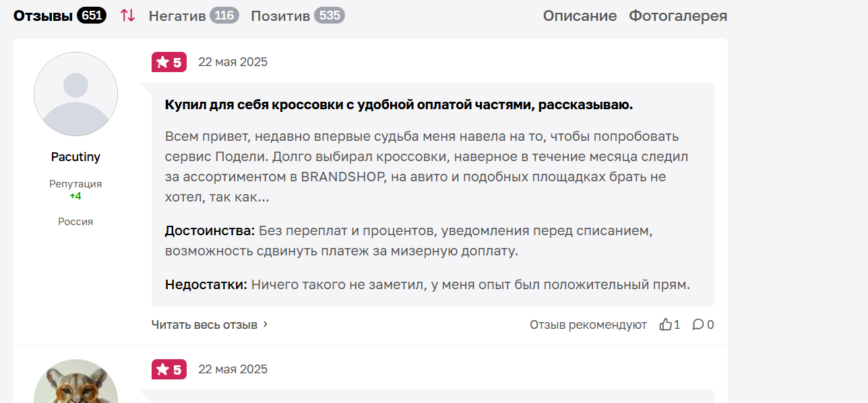
Task: Filter reviews by Позитив 535
Action: pos(298,15)
